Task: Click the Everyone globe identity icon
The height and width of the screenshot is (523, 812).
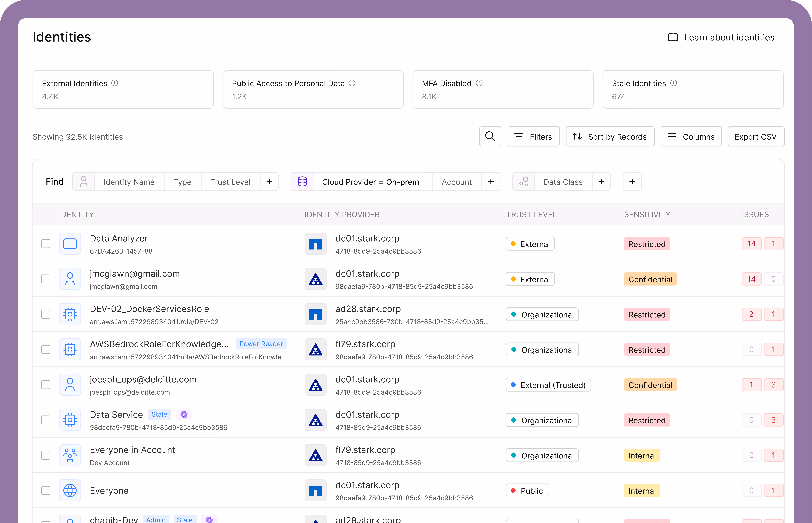Action: pos(70,490)
